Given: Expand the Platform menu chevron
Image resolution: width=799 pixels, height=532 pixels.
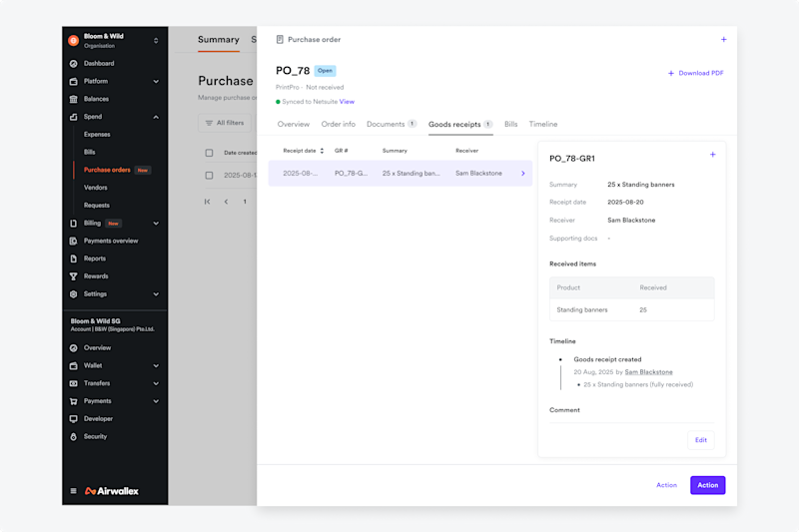Looking at the screenshot, I should click(156, 82).
